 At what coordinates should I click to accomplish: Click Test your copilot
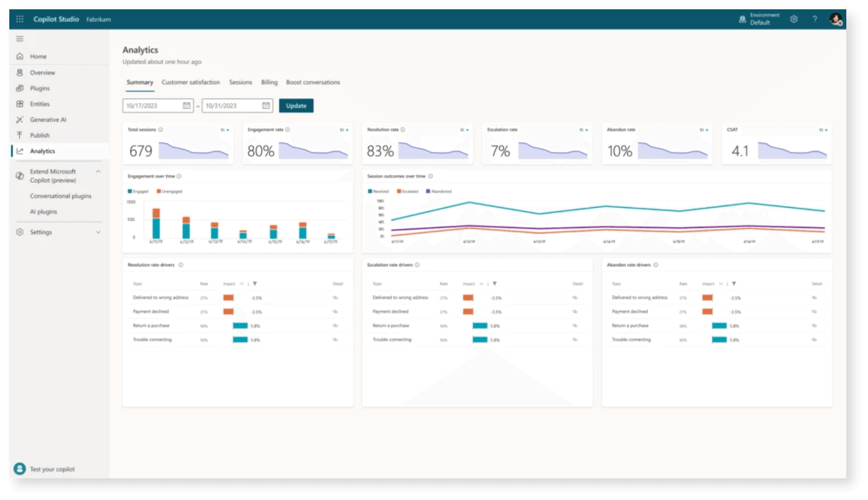52,469
